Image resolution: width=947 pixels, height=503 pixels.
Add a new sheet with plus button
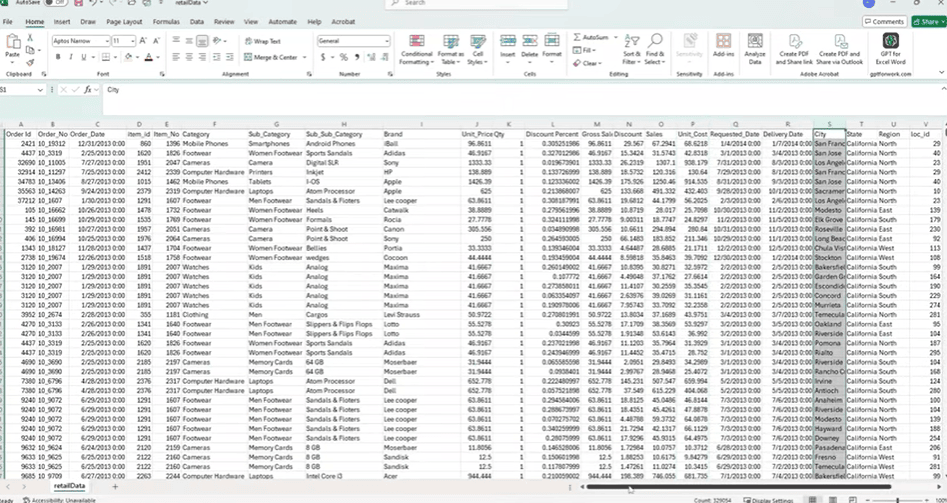(x=115, y=486)
